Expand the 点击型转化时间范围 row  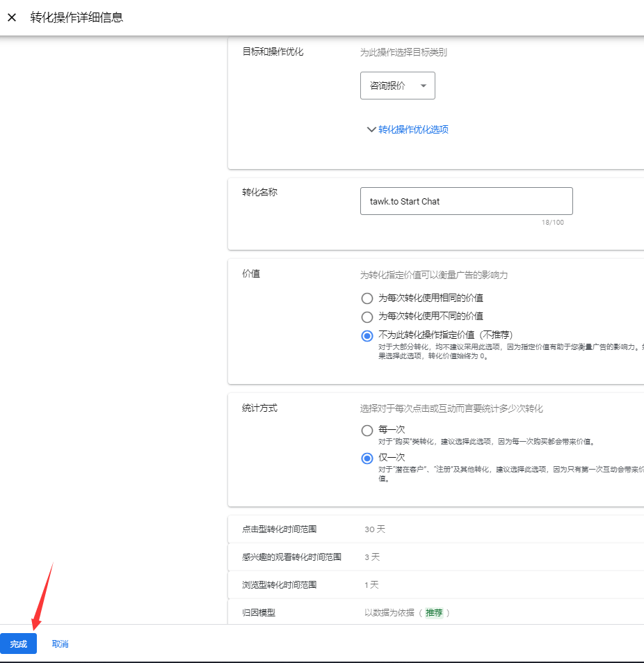tap(435, 529)
